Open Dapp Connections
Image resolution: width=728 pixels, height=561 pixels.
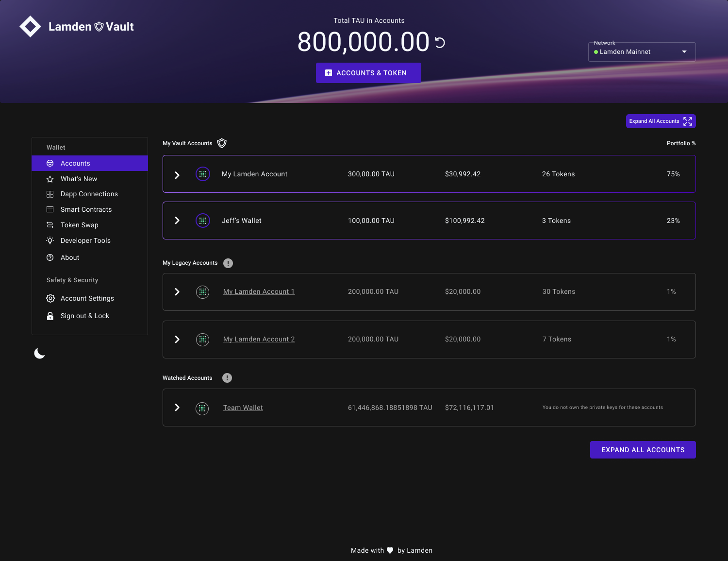click(x=90, y=194)
